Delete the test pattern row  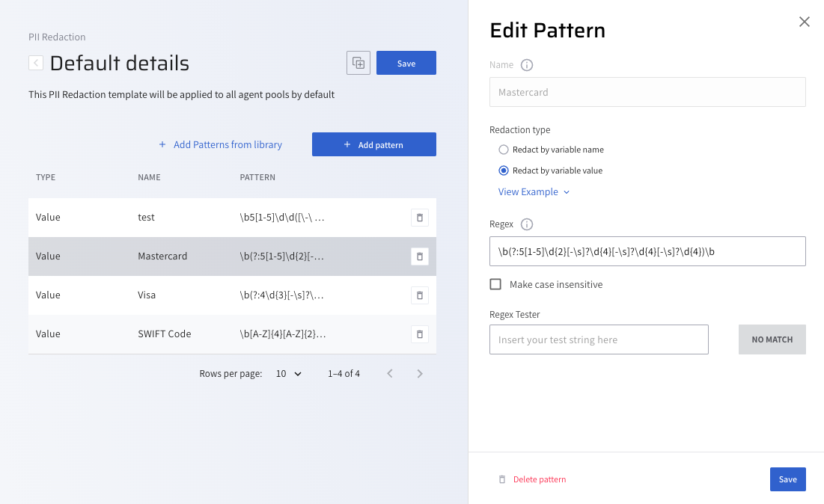[x=419, y=218]
